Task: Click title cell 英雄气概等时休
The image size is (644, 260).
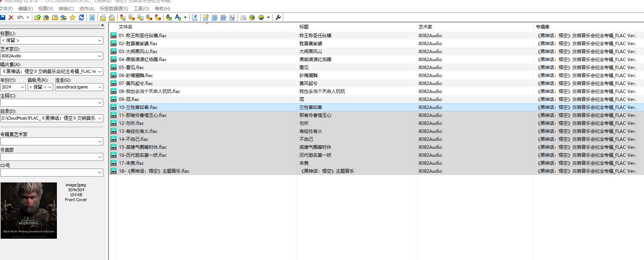Action: 315,147
